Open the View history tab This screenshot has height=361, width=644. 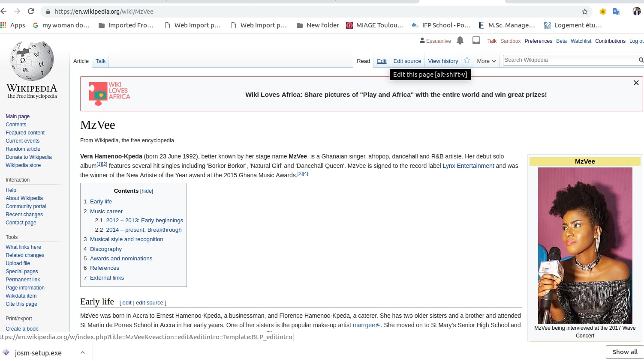click(x=443, y=61)
